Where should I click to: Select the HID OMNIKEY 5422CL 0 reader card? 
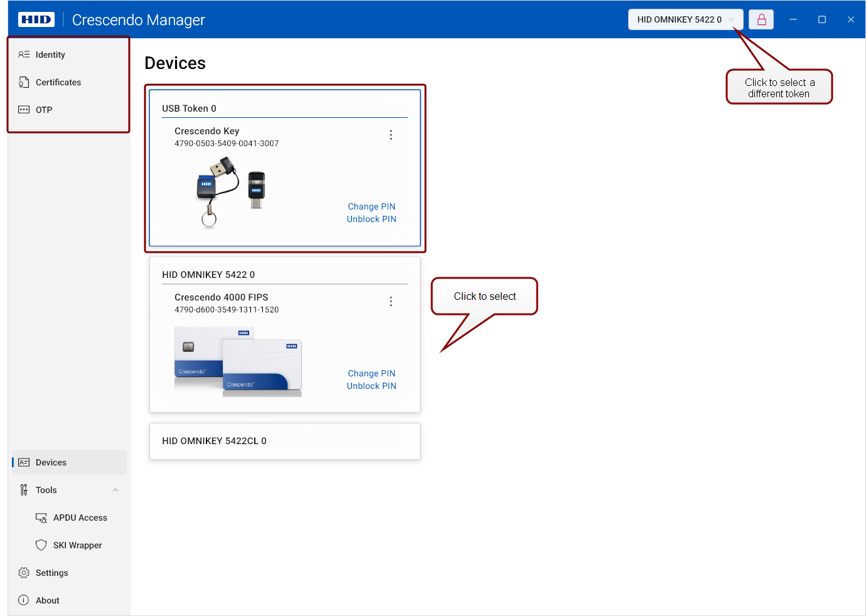[x=285, y=441]
